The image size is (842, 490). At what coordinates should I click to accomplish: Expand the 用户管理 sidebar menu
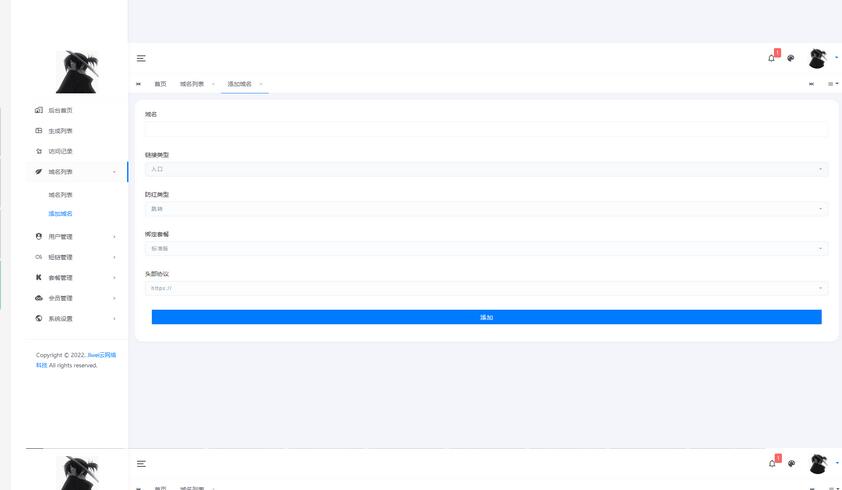coord(61,237)
